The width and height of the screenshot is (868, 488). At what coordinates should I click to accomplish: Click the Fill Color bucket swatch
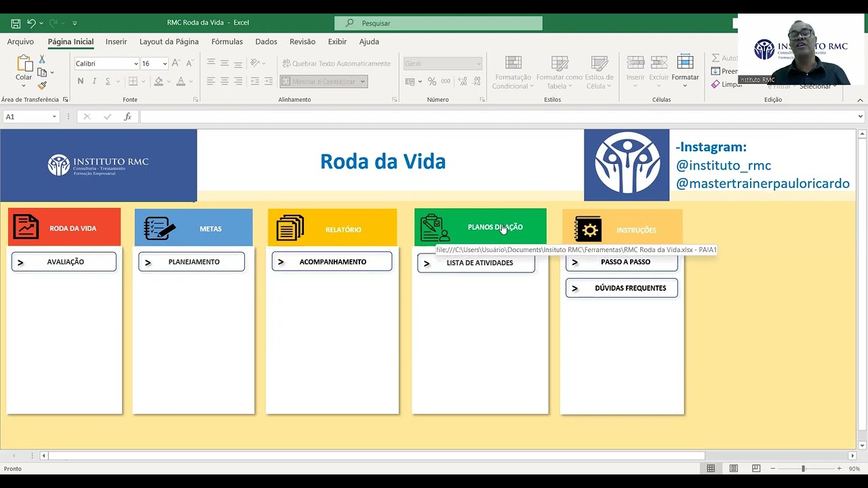click(x=159, y=81)
